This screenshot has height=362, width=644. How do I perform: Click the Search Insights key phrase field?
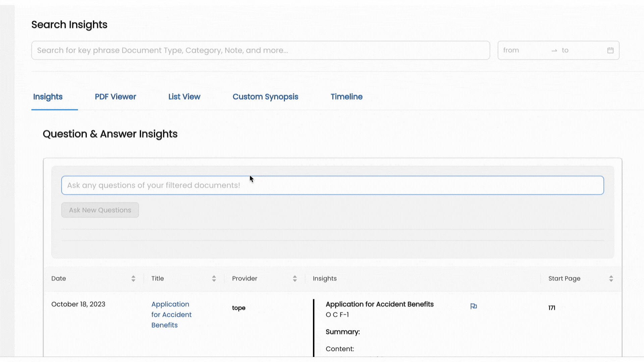point(260,50)
